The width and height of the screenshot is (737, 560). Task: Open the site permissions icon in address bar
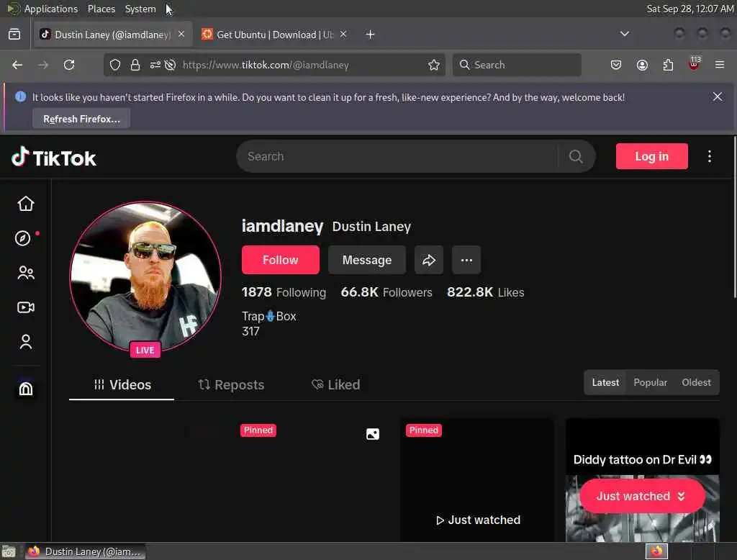click(155, 65)
